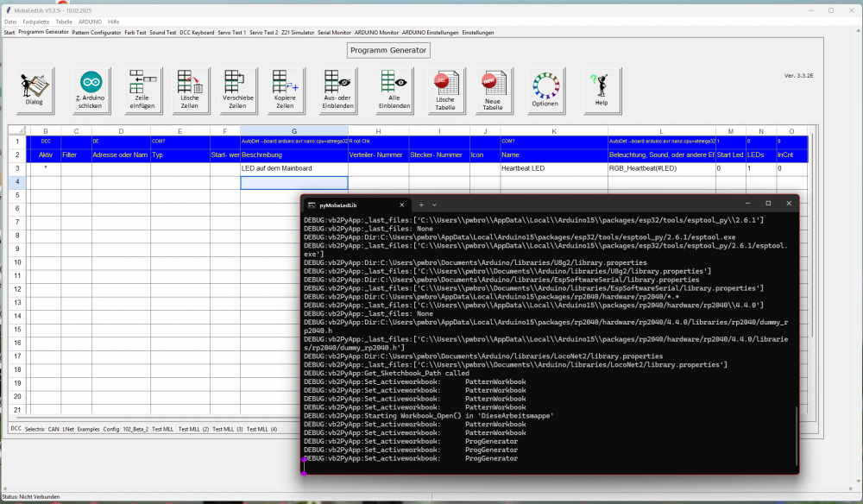Open the Hilfe menu
The height and width of the screenshot is (504, 863).
[113, 22]
